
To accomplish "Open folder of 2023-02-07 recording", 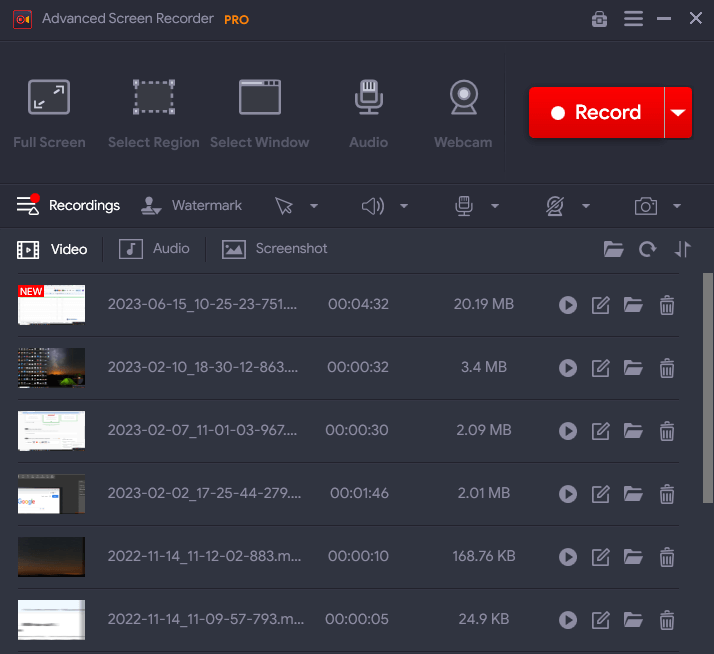I will coord(633,430).
